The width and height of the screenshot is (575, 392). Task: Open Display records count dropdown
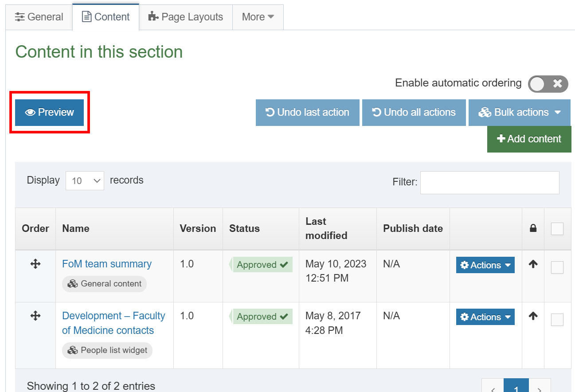click(85, 180)
